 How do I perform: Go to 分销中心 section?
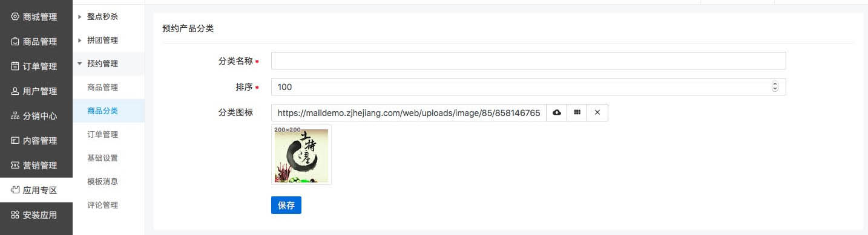(36, 116)
